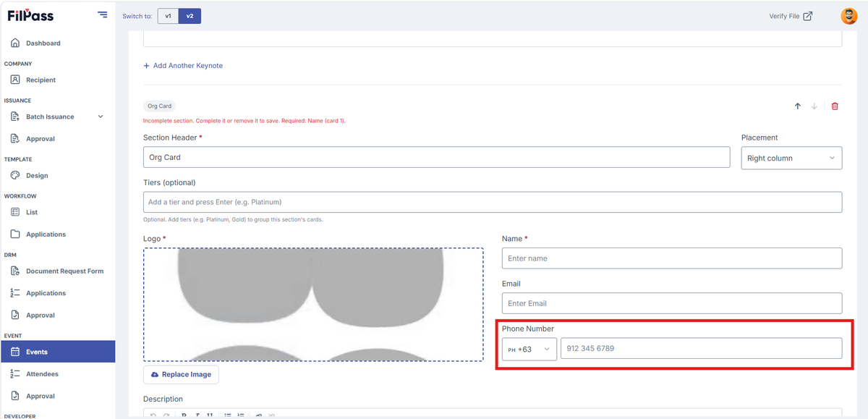Click the phone number input field
The width and height of the screenshot is (868, 419).
[701, 349]
